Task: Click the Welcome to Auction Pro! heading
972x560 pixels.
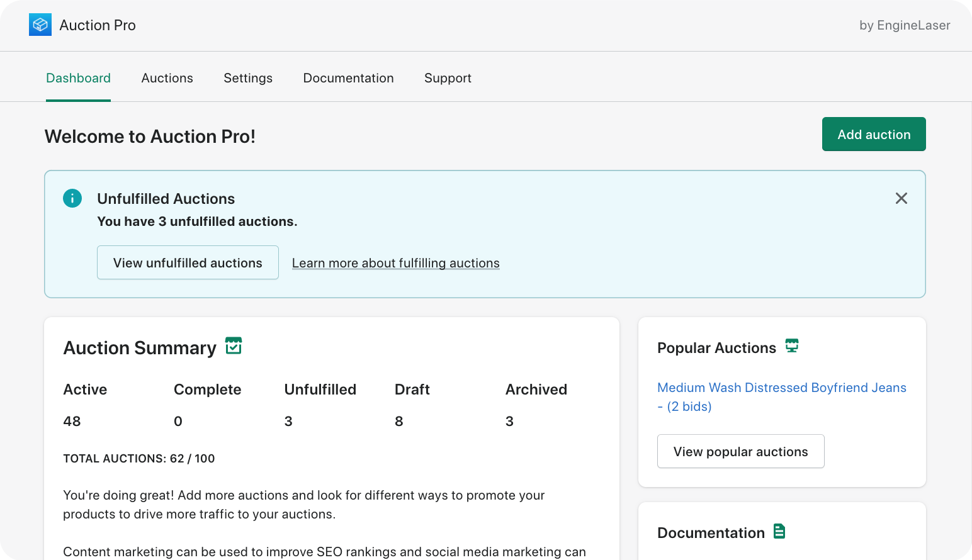Action: point(150,137)
